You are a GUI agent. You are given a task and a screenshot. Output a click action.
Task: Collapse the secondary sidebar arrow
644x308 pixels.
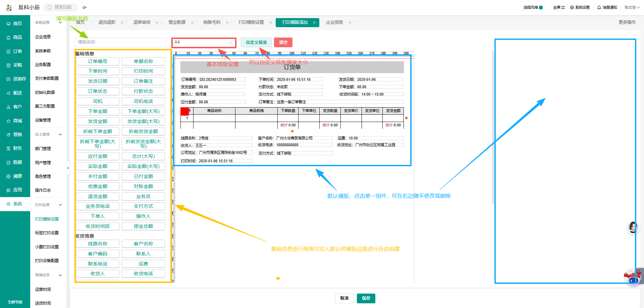tap(68, 168)
